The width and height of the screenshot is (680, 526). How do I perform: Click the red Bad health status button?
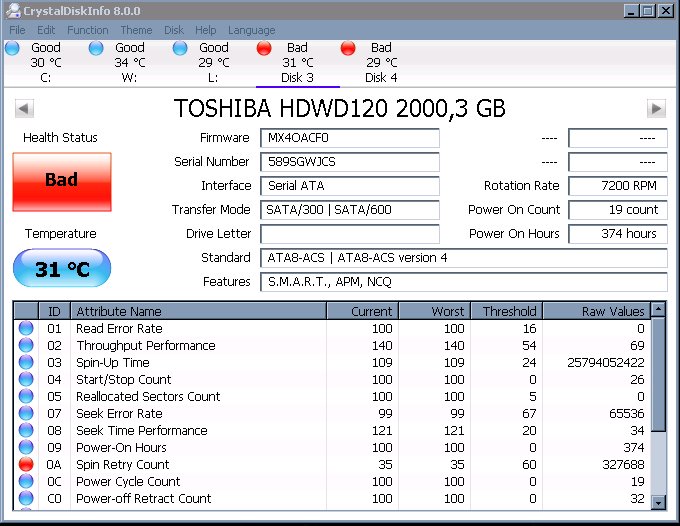click(x=62, y=182)
